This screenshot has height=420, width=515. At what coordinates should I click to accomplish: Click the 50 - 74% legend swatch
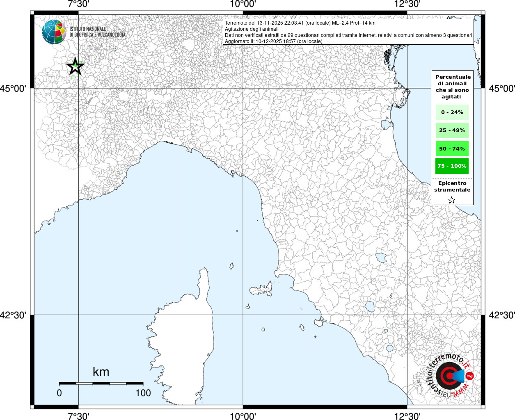[452, 148]
